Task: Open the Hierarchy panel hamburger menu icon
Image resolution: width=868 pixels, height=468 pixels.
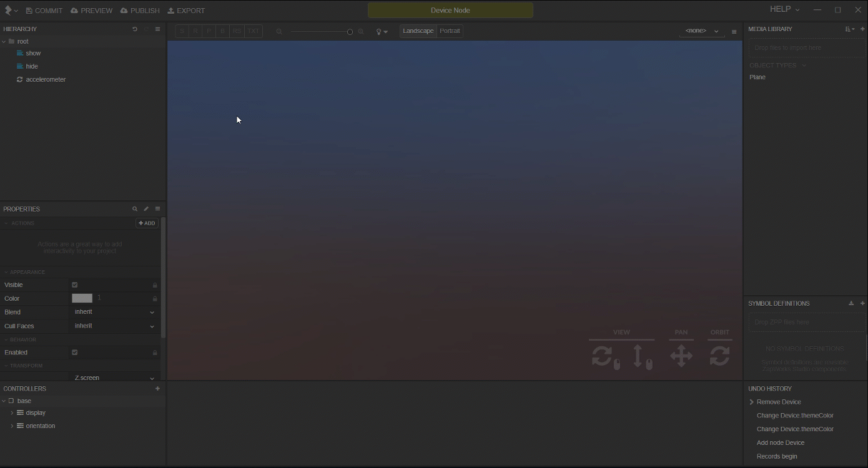Action: point(157,29)
